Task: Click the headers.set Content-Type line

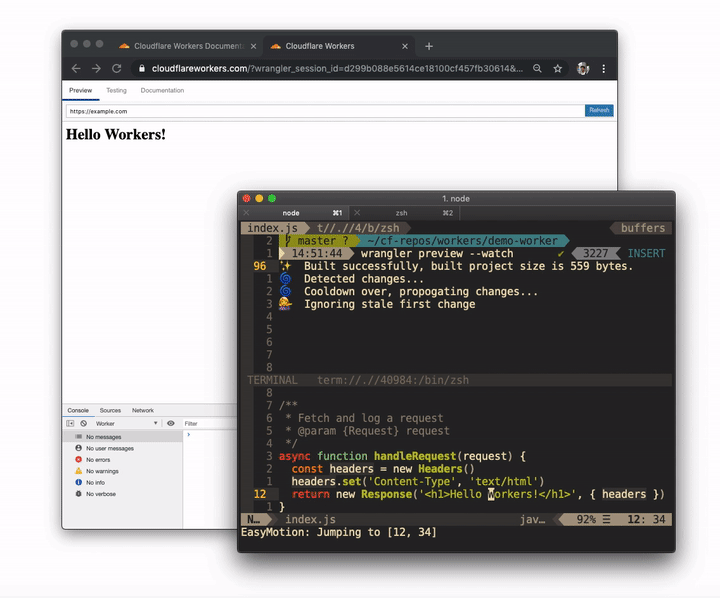Action: click(x=418, y=481)
